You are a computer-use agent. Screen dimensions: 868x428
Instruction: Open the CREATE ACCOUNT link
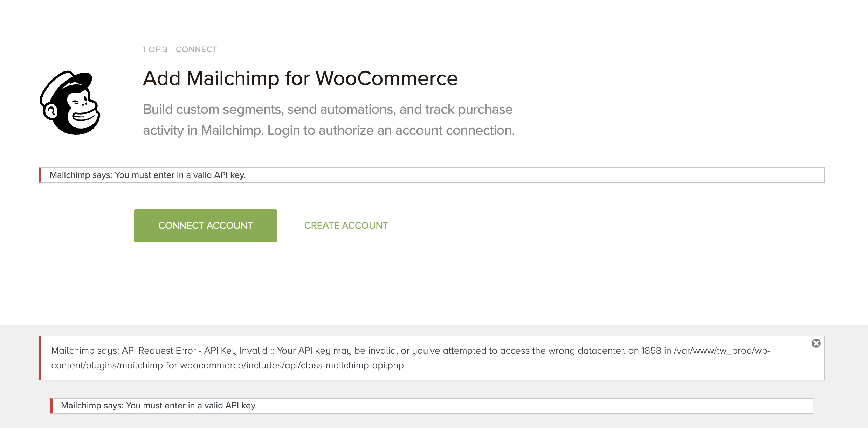pyautogui.click(x=346, y=226)
